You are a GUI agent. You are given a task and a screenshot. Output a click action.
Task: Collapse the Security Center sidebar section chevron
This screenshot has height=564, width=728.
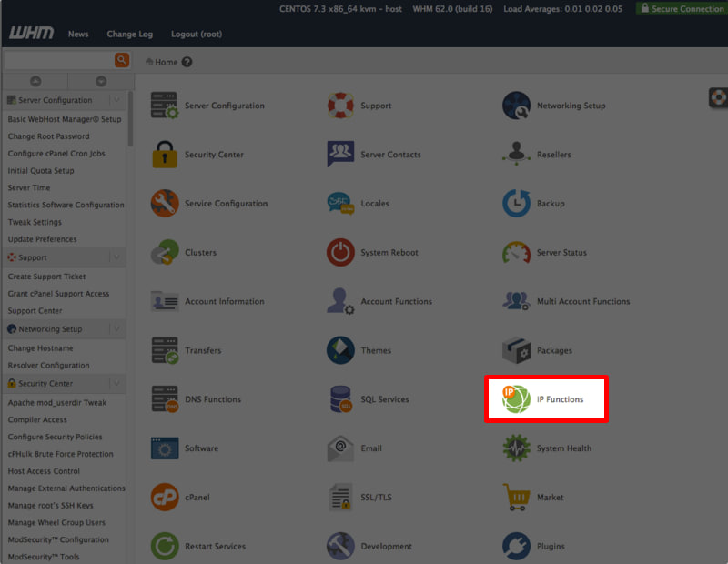[x=117, y=383]
